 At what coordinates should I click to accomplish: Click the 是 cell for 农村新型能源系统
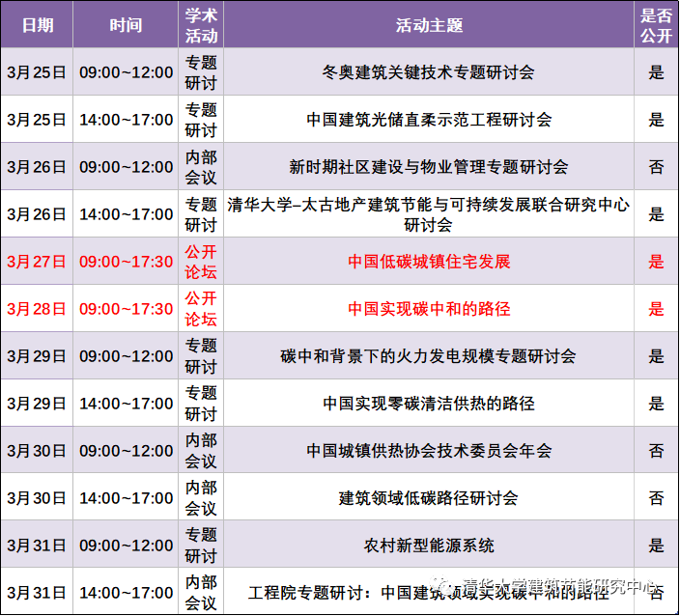(x=656, y=545)
